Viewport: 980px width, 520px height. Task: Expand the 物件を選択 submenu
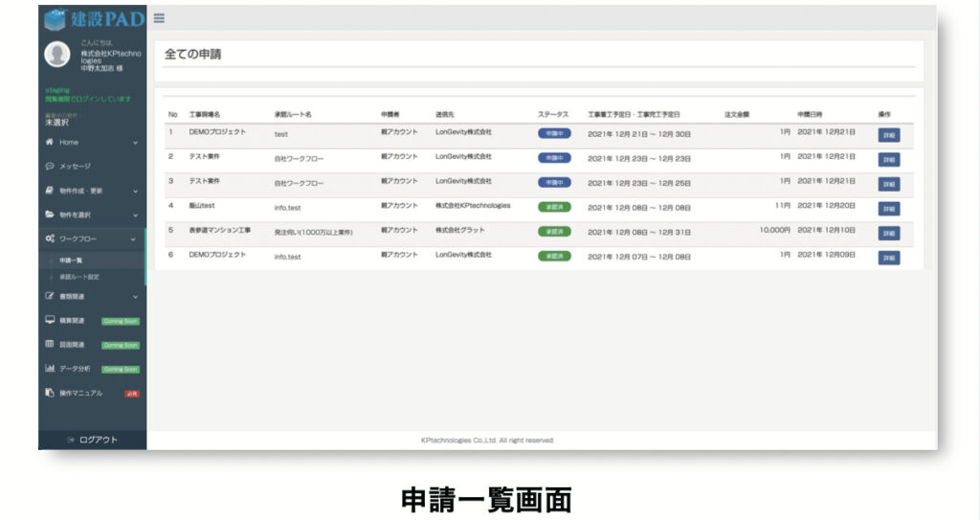(135, 215)
